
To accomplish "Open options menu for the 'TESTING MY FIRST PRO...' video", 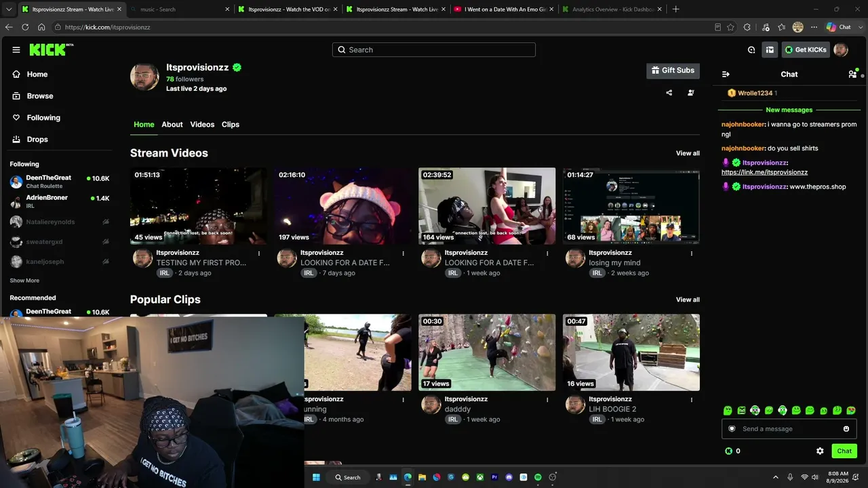I will click(x=259, y=253).
